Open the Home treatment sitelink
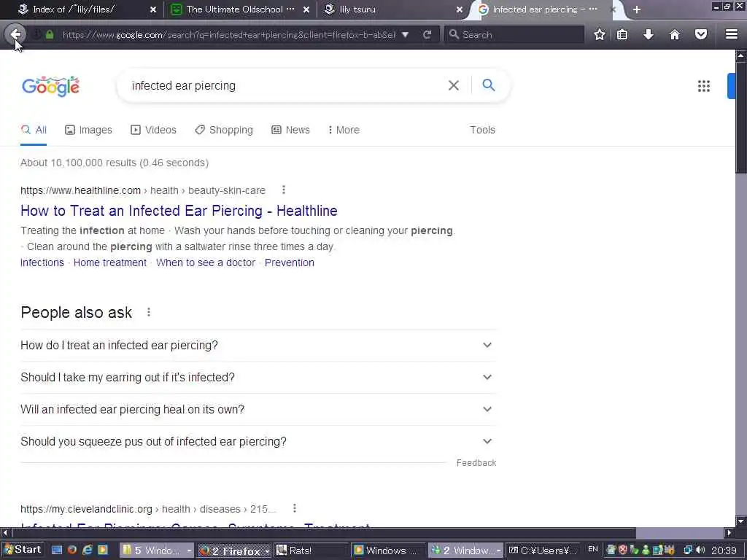Screen dimensions: 747x560 tap(110, 262)
